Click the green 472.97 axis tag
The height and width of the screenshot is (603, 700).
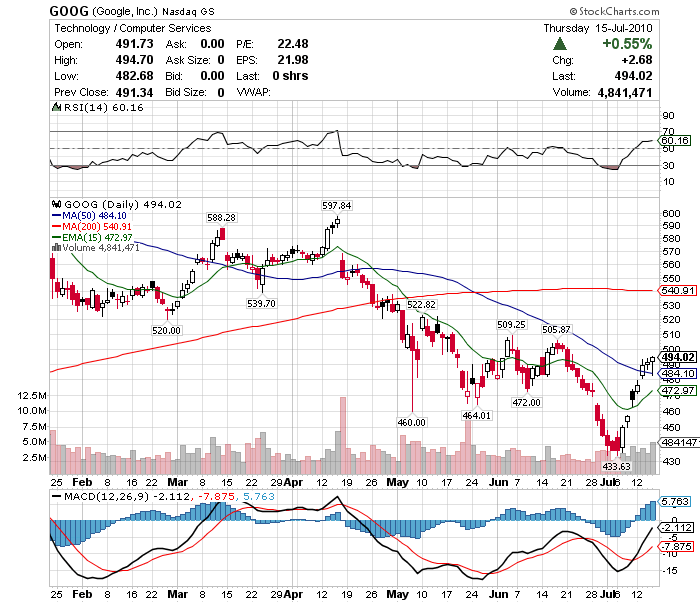click(x=677, y=391)
